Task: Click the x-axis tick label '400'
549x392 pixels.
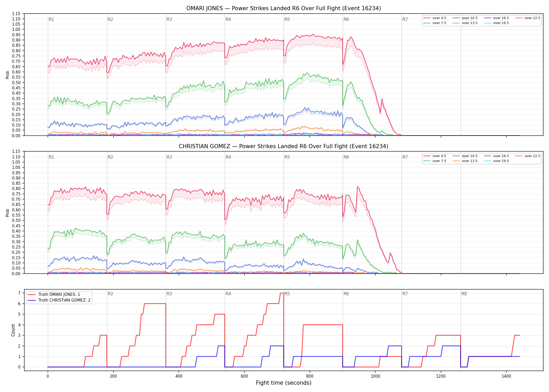Action: click(179, 376)
